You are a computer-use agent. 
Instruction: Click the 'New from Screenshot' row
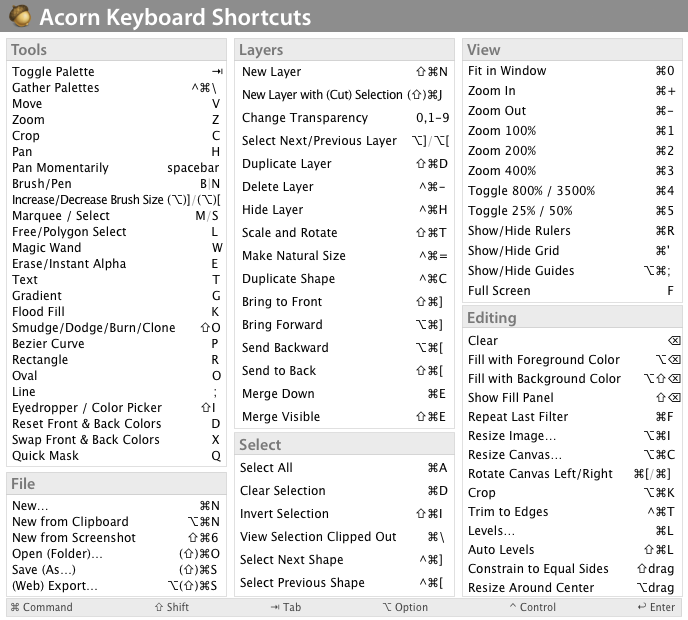point(116,538)
